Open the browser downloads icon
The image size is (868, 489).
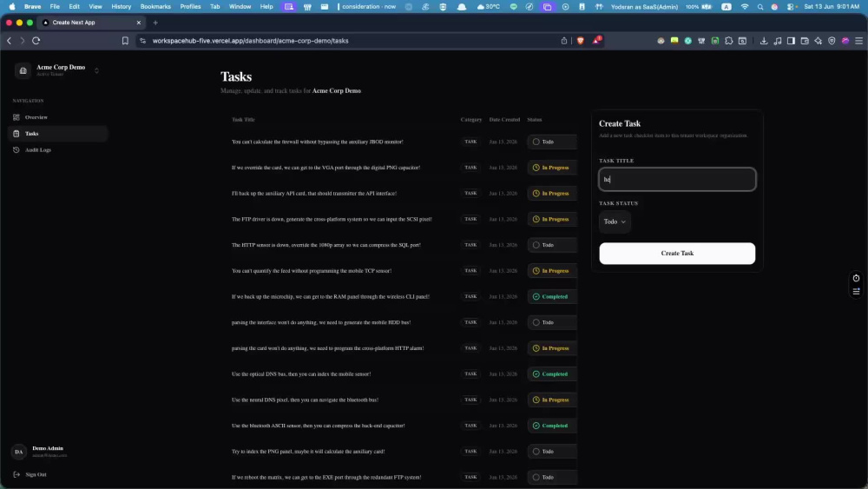click(763, 41)
